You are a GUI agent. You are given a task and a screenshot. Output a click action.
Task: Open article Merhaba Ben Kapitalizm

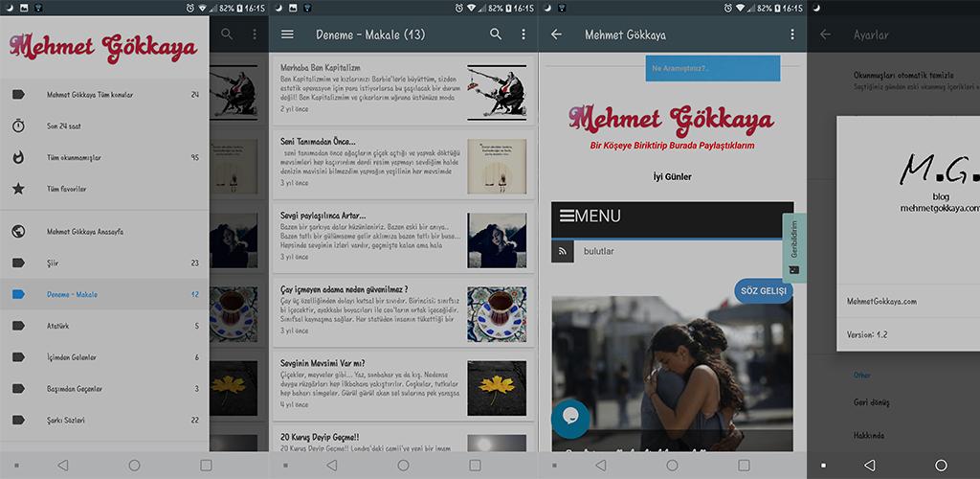(x=404, y=90)
